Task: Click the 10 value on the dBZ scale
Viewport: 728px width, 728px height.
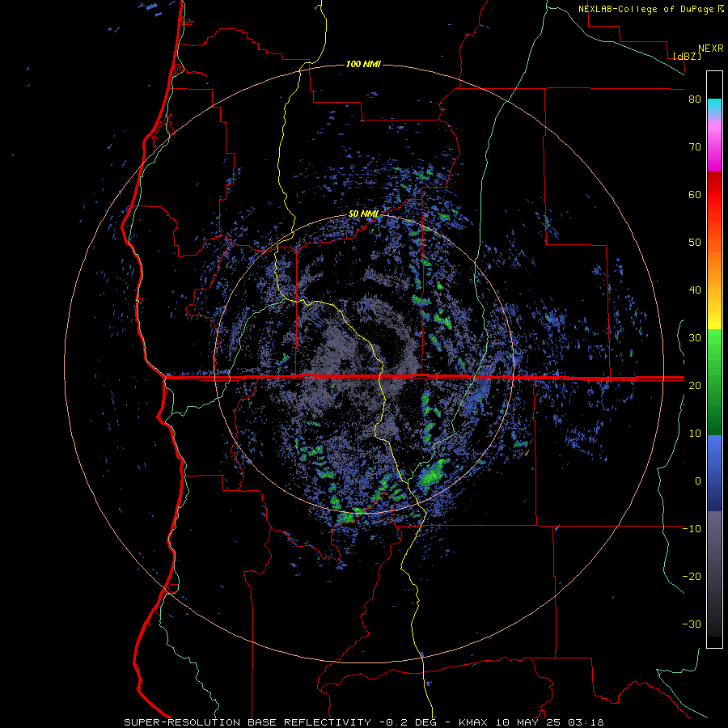Action: point(695,434)
